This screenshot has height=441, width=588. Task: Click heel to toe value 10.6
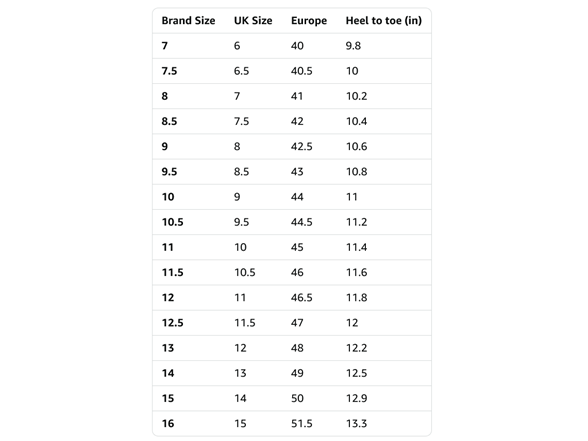356,146
